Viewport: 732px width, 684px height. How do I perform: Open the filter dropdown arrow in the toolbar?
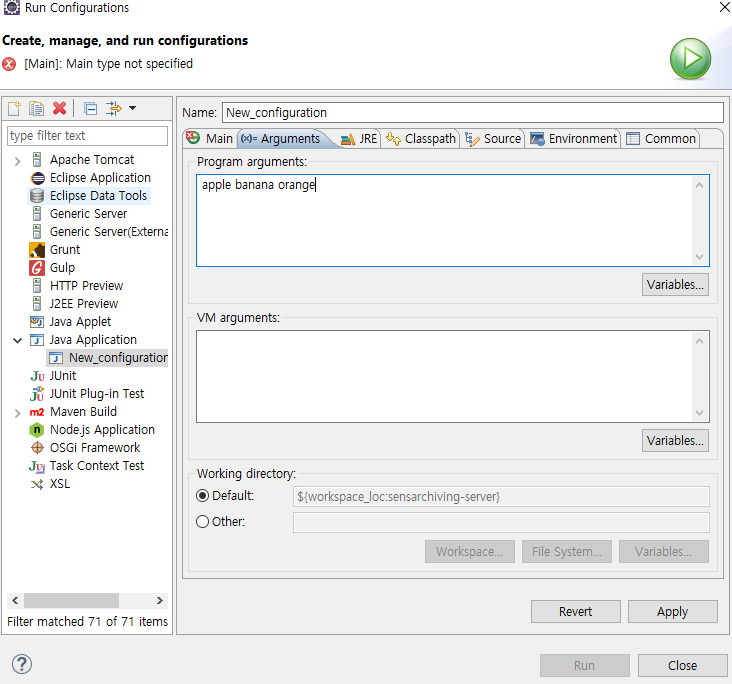click(x=133, y=108)
